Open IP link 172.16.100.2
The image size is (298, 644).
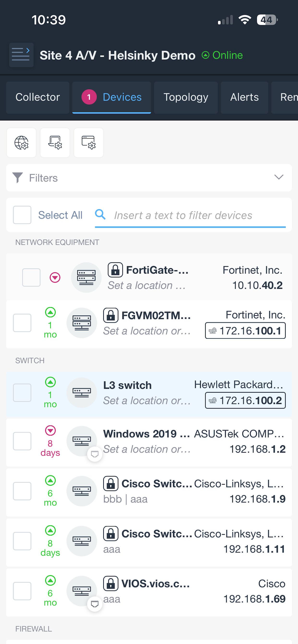pos(245,400)
